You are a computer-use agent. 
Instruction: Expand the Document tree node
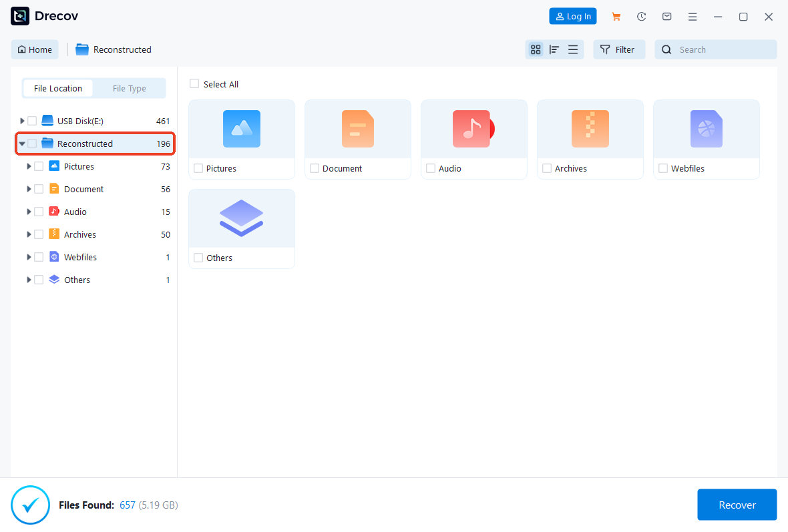click(29, 189)
